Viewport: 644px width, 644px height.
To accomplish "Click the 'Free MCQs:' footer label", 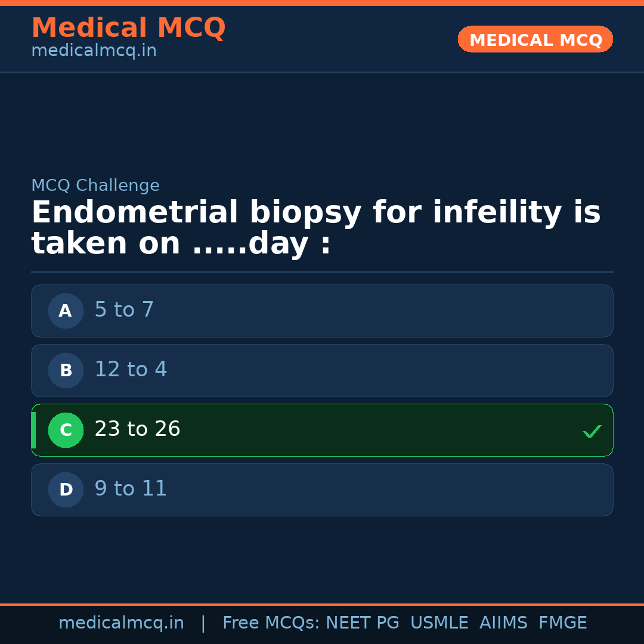I will pos(271,623).
